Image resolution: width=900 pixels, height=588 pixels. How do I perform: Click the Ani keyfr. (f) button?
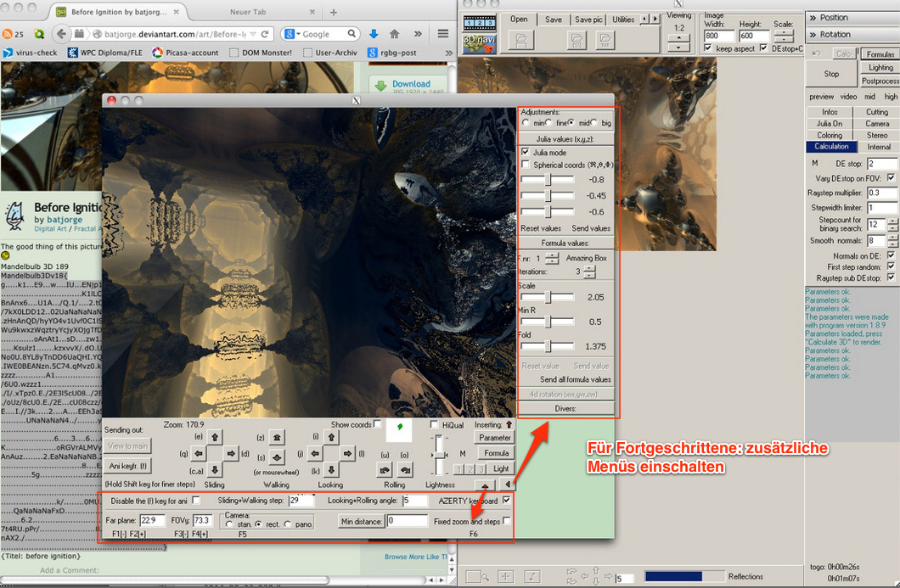(x=127, y=466)
